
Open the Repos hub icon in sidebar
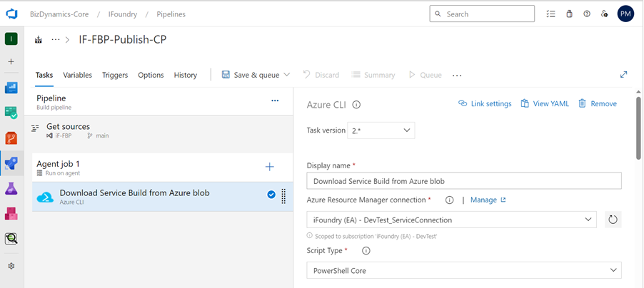click(11, 138)
